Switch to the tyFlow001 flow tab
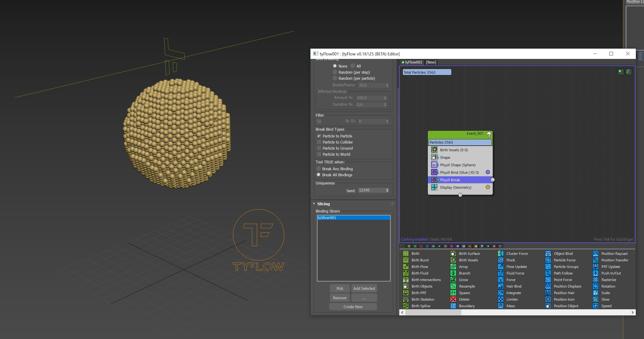 [x=412, y=62]
